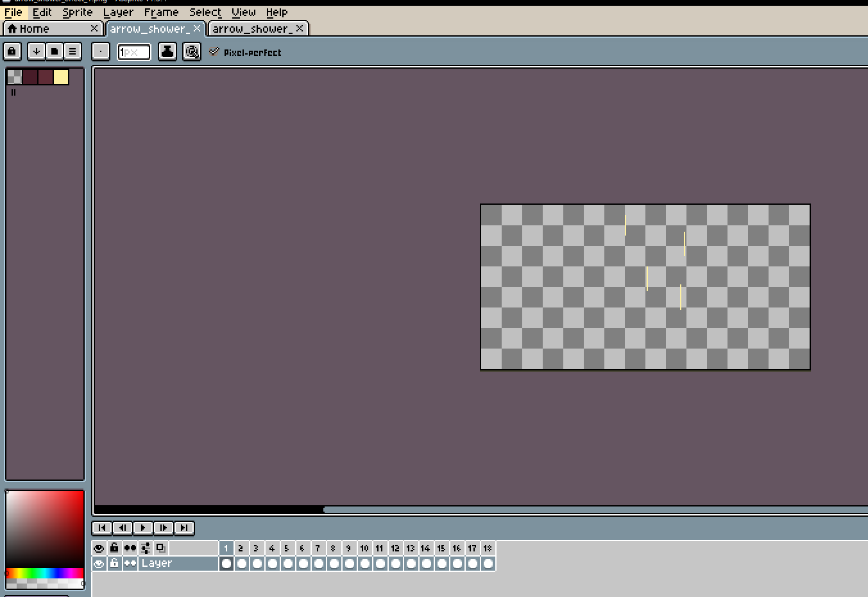Open the Edit menu
The height and width of the screenshot is (597, 868).
[x=42, y=12]
